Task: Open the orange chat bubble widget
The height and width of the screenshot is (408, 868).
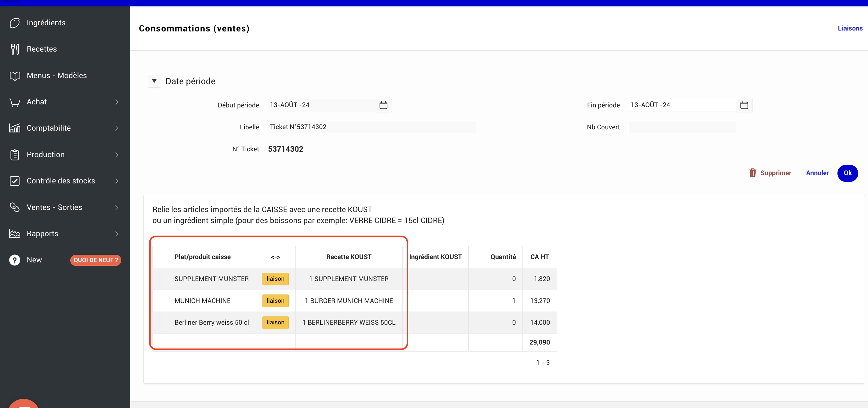Action: click(23, 404)
